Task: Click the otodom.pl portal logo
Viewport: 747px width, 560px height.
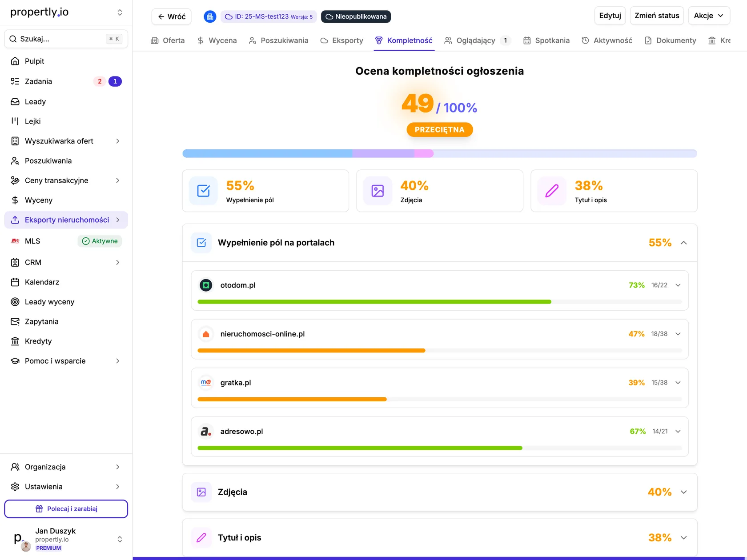Action: 206,285
